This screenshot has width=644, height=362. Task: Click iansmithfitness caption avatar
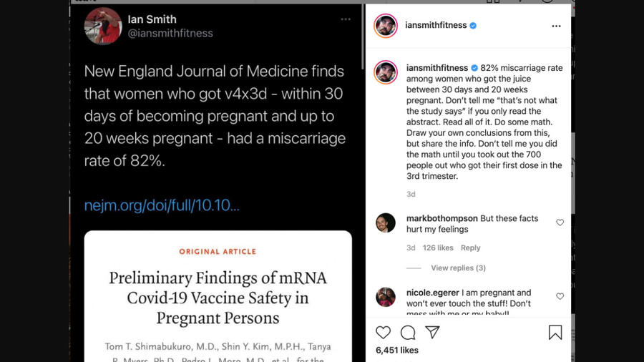[386, 72]
